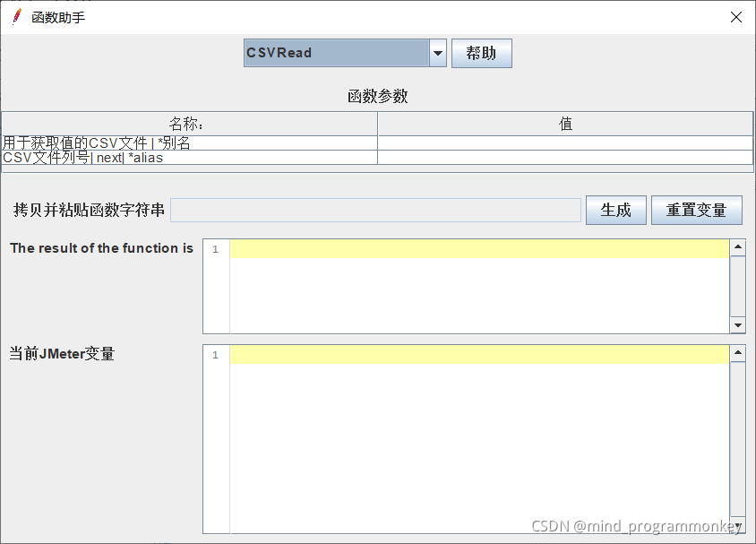Click inside the 当前JMeter变量 text area
This screenshot has height=544, width=756.
click(479, 439)
